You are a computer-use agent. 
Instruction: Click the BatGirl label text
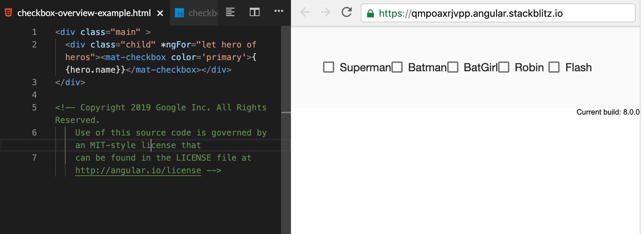pos(481,67)
